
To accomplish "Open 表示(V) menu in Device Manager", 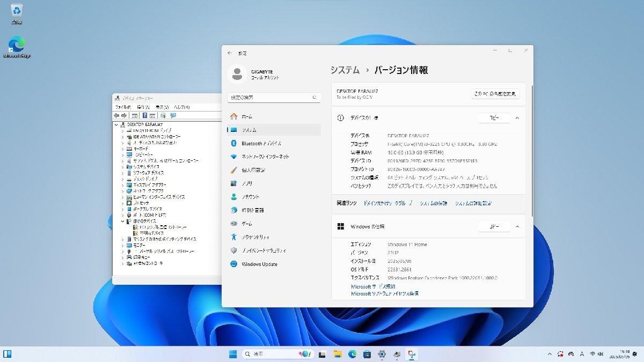I will (x=162, y=107).
